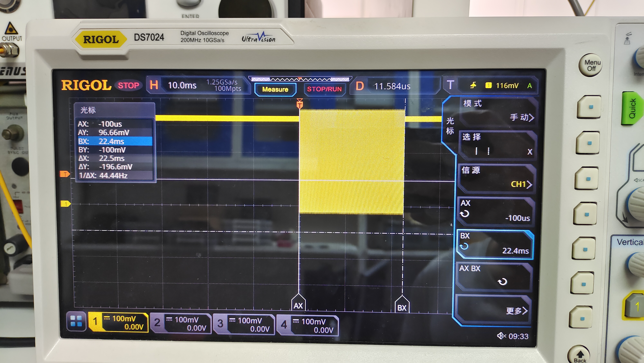Push the Menu Off hardware button
The height and width of the screenshot is (363, 644).
tap(591, 65)
